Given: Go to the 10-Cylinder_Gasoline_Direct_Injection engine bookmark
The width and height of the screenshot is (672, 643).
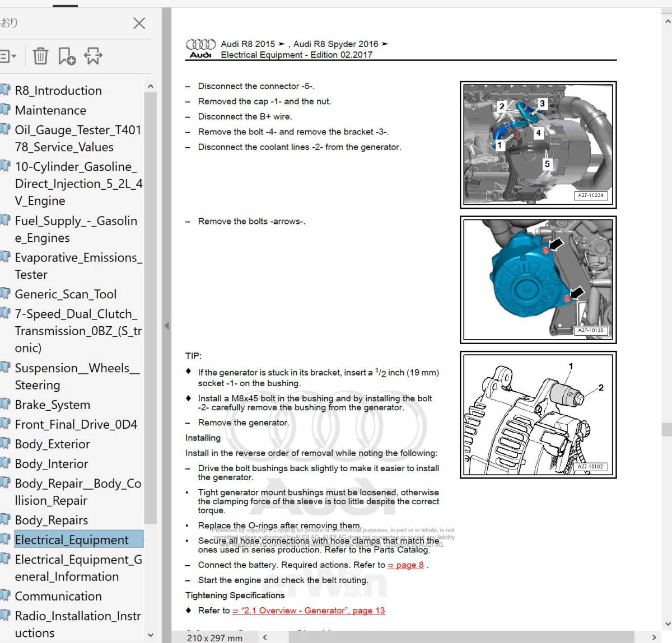Looking at the screenshot, I should click(x=79, y=184).
